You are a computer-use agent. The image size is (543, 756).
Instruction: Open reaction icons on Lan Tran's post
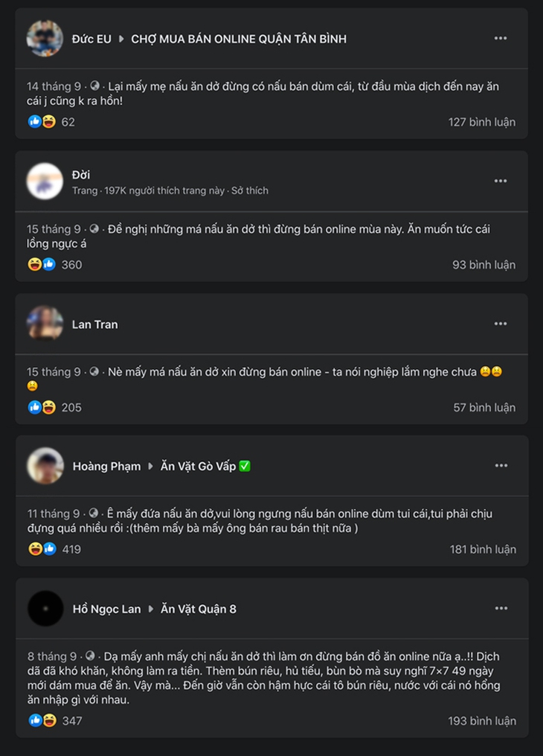[42, 407]
